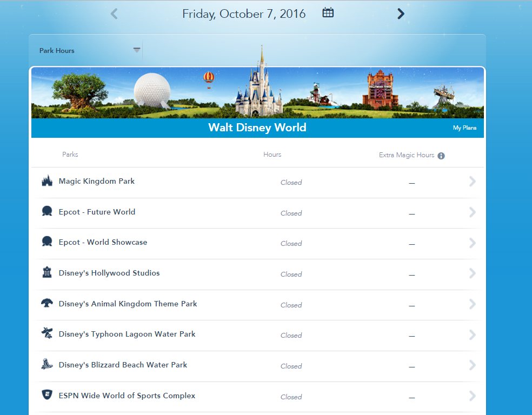Screen dimensions: 532x415
Task: Go to the next day arrow
Action: click(x=401, y=14)
